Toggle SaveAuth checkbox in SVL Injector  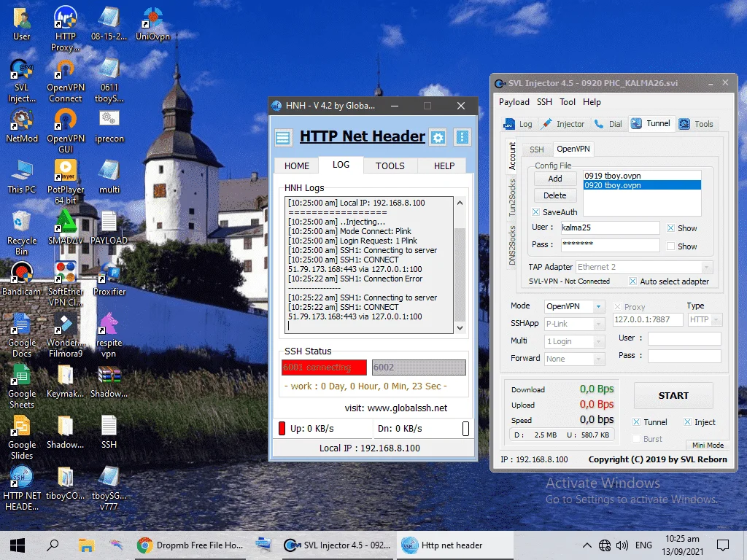coord(536,212)
